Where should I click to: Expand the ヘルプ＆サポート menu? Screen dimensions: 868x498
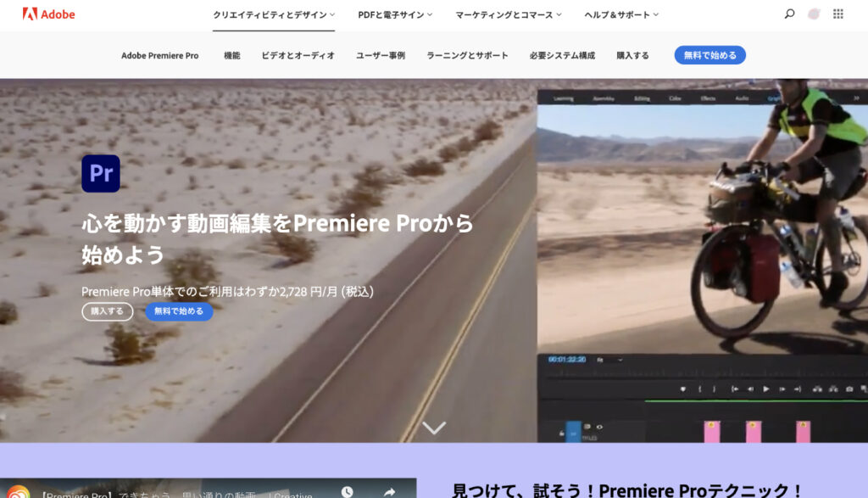click(x=621, y=15)
